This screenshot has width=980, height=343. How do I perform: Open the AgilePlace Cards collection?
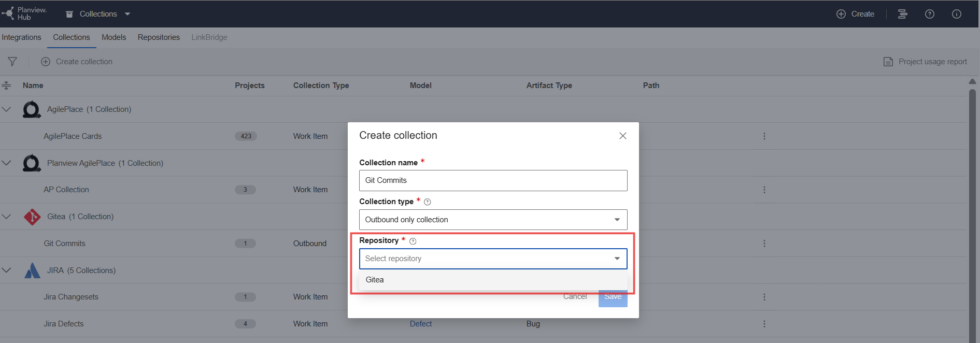coord(73,136)
